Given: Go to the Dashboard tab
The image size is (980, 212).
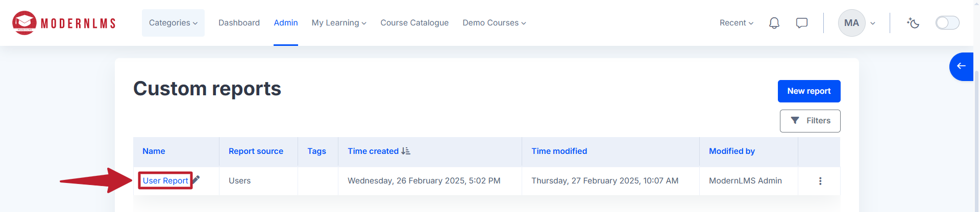Looking at the screenshot, I should (239, 23).
